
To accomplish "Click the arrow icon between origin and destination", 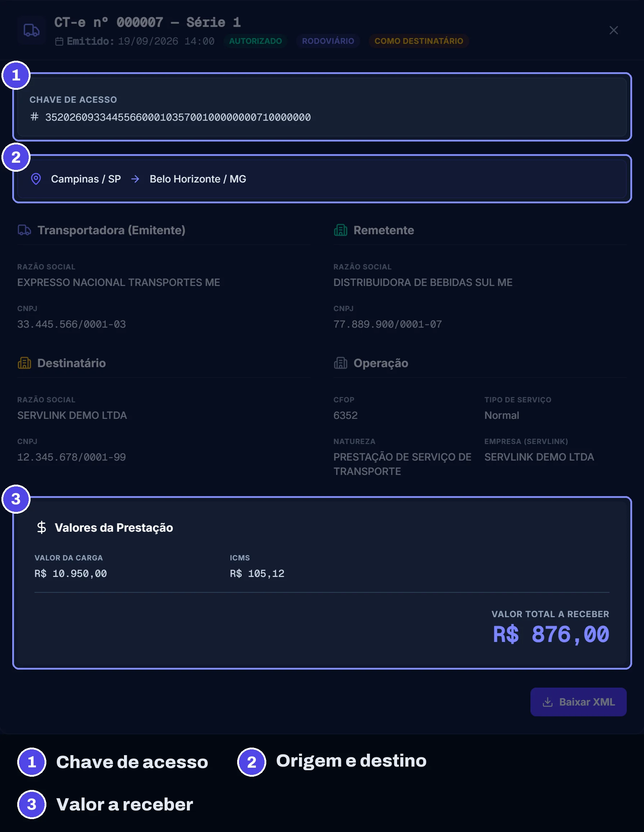I will (x=135, y=179).
